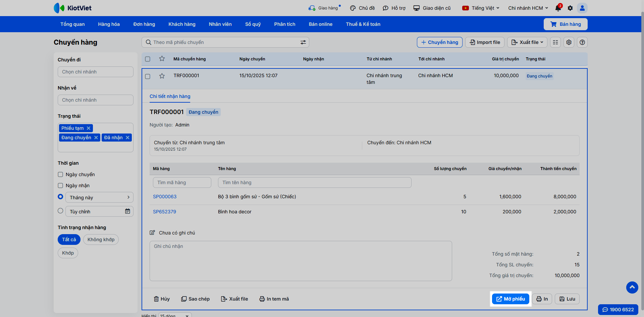Click the edit note pencil icon
This screenshot has width=644, height=317.
[x=152, y=233]
